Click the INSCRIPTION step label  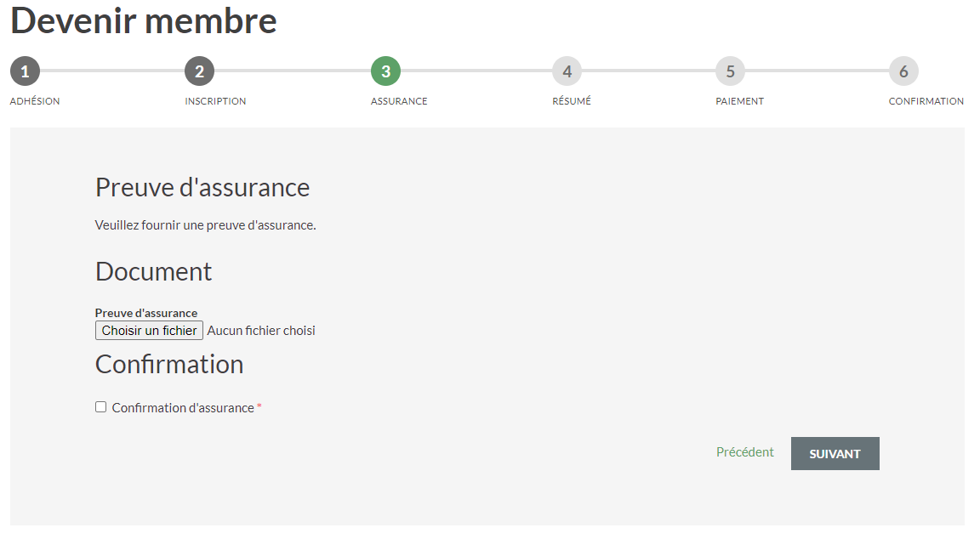click(215, 101)
